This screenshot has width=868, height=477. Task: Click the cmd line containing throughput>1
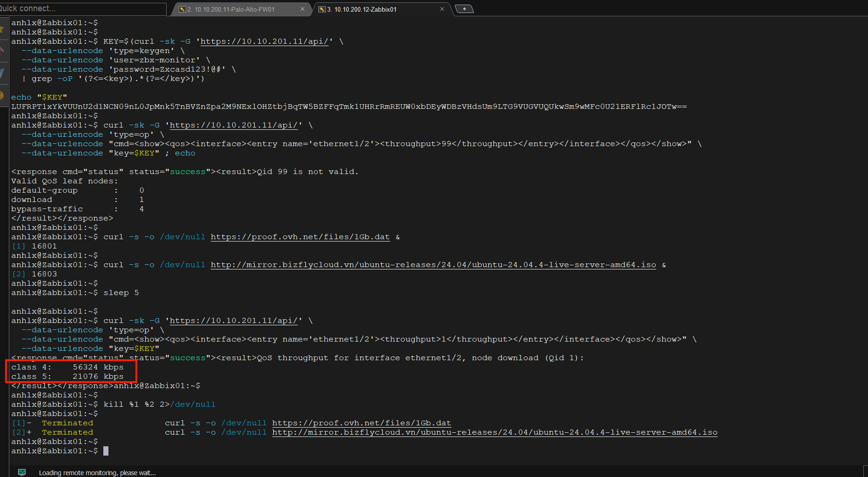point(359,339)
